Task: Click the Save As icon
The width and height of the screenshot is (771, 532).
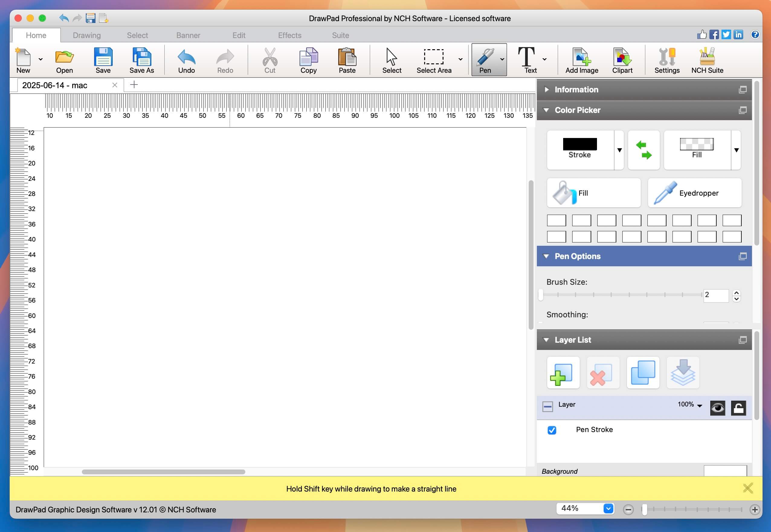Action: (142, 60)
